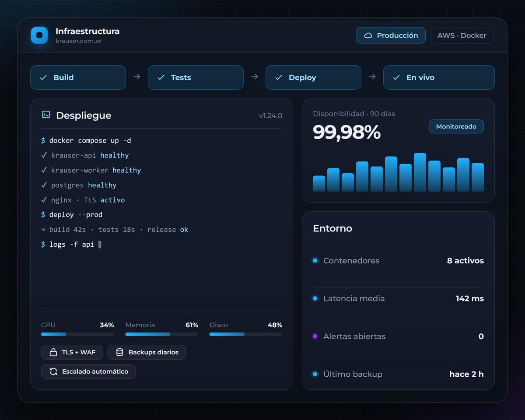Click the Despliegue panel heading
This screenshot has height=420, width=525.
[x=84, y=115]
